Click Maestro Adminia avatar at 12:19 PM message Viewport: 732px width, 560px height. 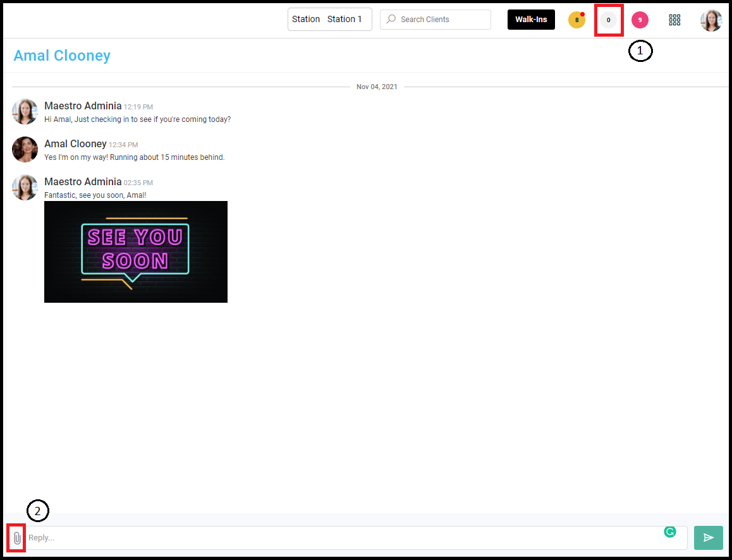[x=25, y=111]
